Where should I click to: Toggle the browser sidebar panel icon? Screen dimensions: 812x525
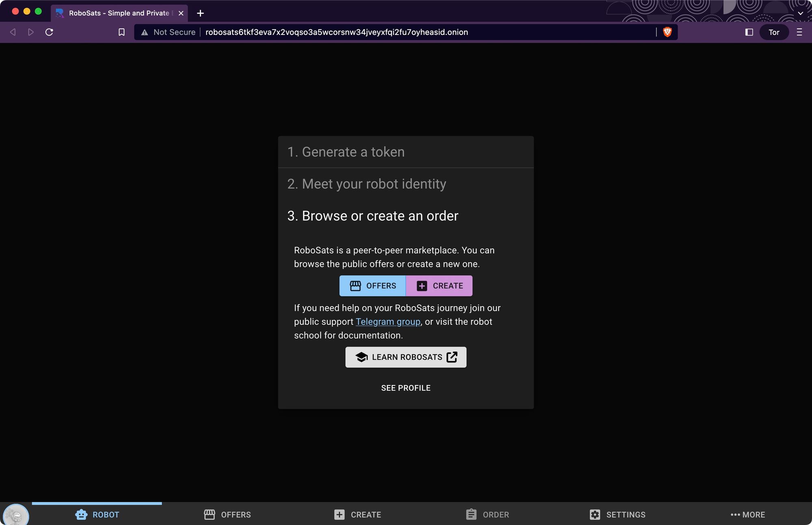749,32
